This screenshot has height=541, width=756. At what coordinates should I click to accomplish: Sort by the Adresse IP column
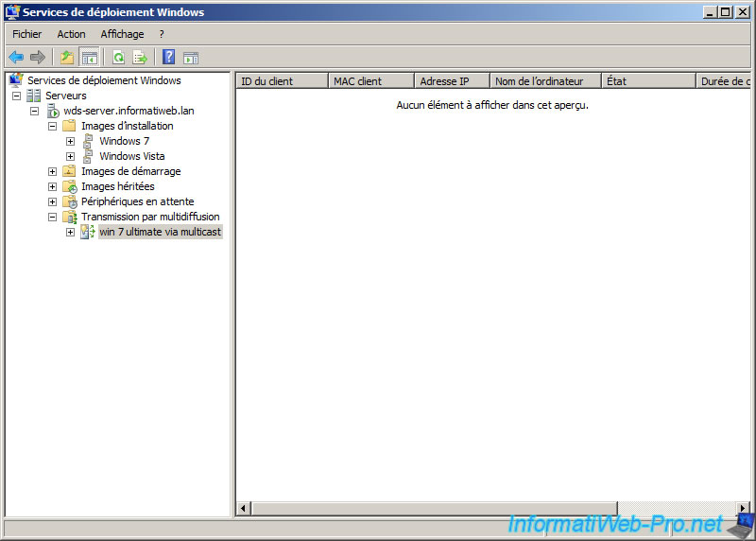[x=453, y=81]
